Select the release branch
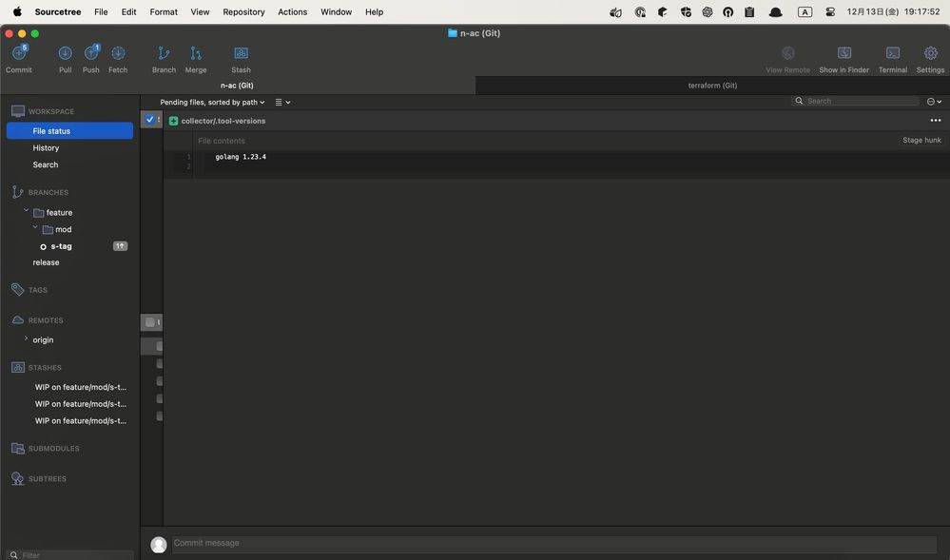This screenshot has width=950, height=560. point(46,262)
